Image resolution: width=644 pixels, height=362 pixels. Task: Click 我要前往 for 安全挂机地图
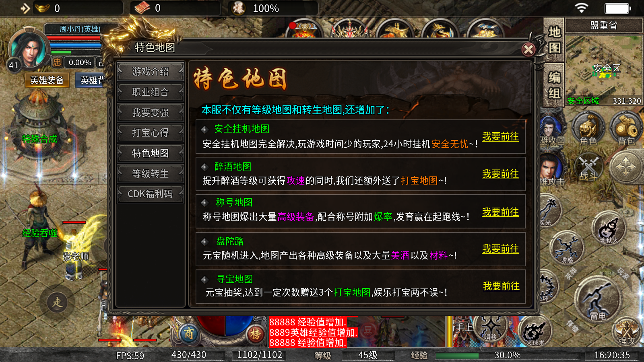pyautogui.click(x=500, y=137)
